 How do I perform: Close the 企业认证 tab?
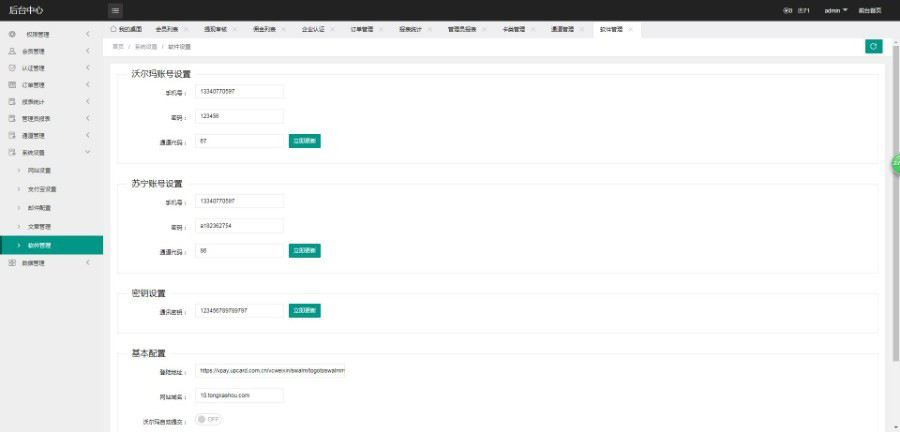[x=332, y=29]
